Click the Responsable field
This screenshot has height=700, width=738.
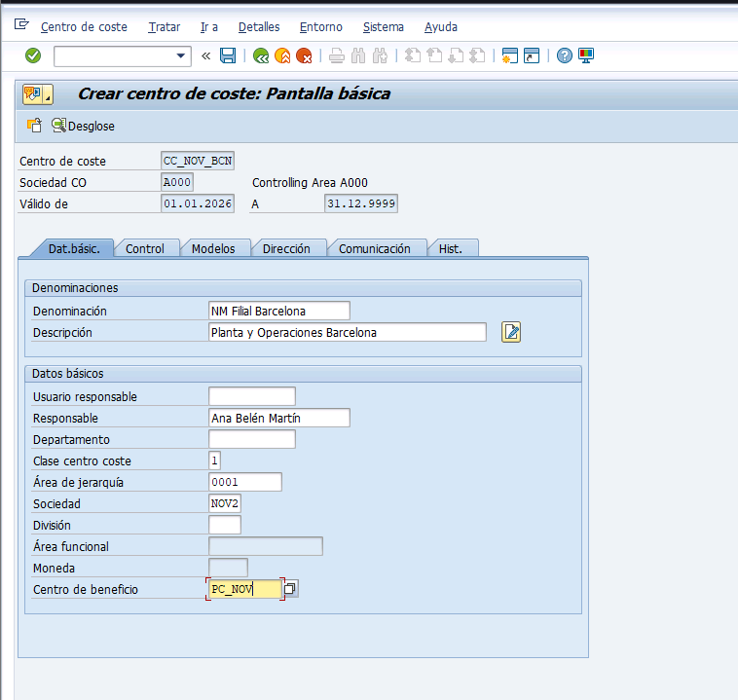pyautogui.click(x=279, y=418)
